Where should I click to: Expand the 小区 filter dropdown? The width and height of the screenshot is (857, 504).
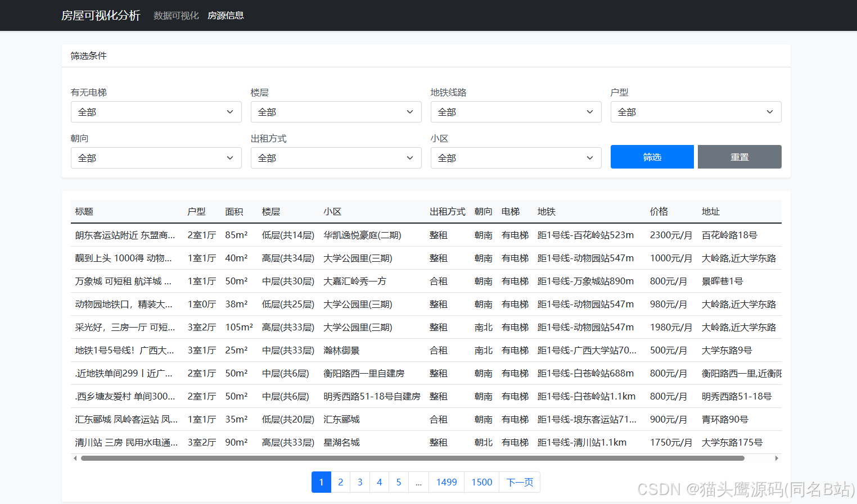pos(516,158)
